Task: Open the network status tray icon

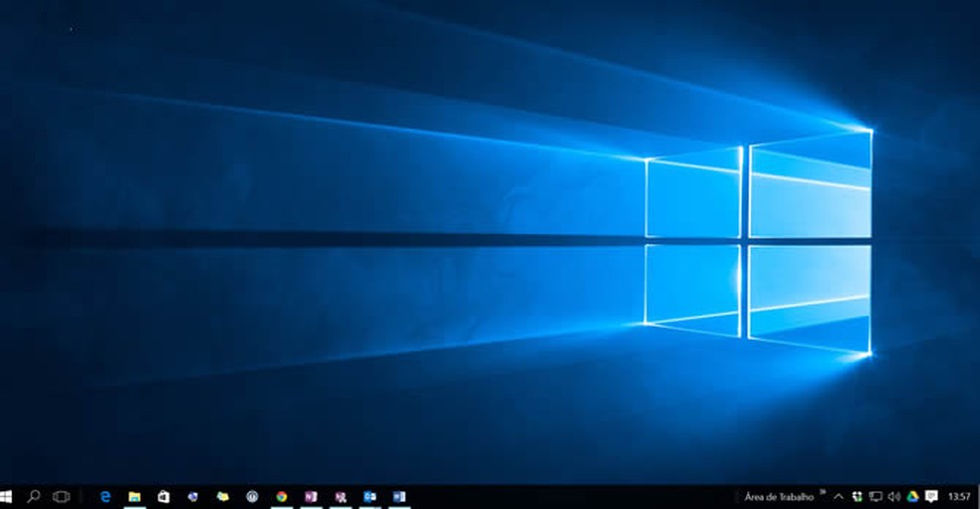Action: click(x=875, y=496)
